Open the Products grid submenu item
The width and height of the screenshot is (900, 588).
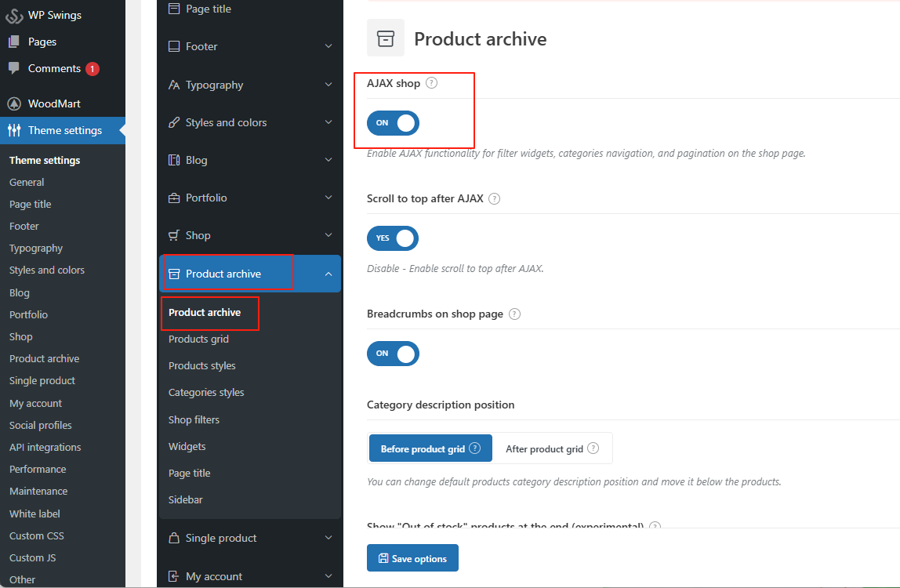pyautogui.click(x=198, y=339)
